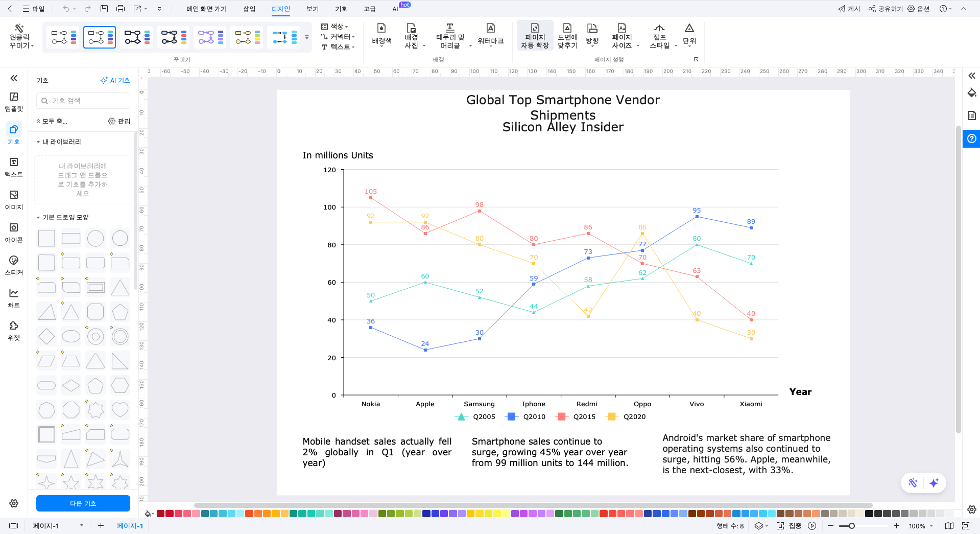This screenshot has height=534, width=980.
Task: Click the More Symbols (다른 기호) button
Action: (x=83, y=503)
